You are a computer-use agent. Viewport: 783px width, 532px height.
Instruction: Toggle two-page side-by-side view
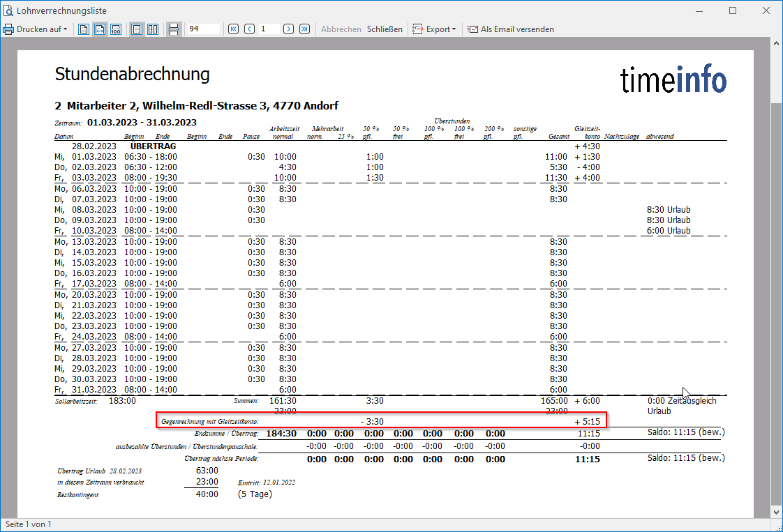click(x=153, y=29)
